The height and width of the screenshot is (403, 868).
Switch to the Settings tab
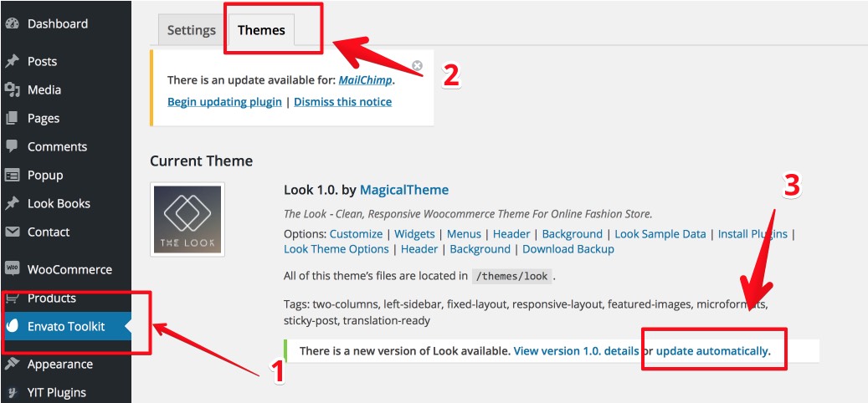point(192,30)
